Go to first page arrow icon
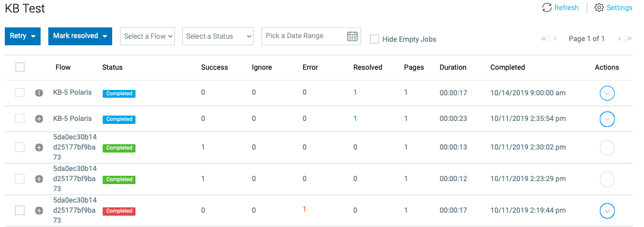 tap(544, 39)
